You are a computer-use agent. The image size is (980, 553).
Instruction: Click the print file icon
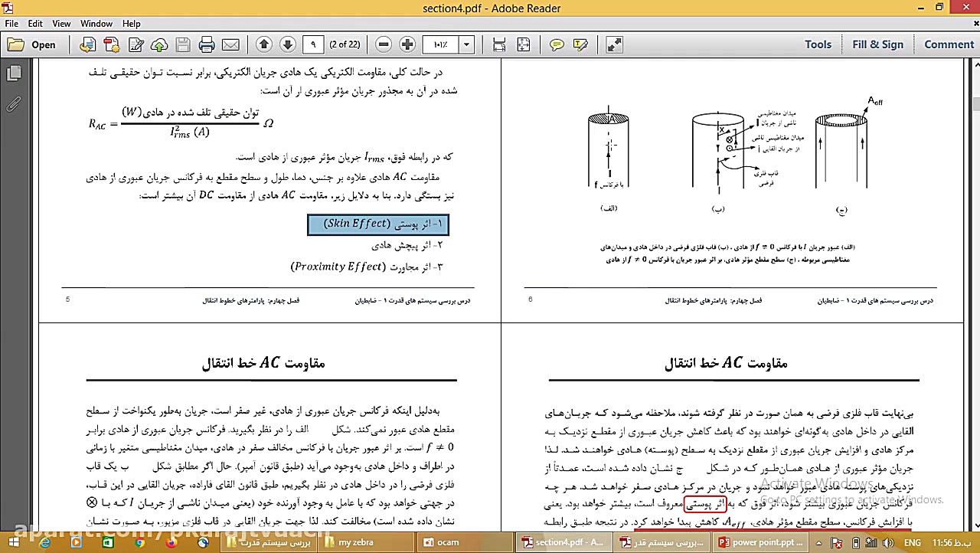click(x=207, y=44)
